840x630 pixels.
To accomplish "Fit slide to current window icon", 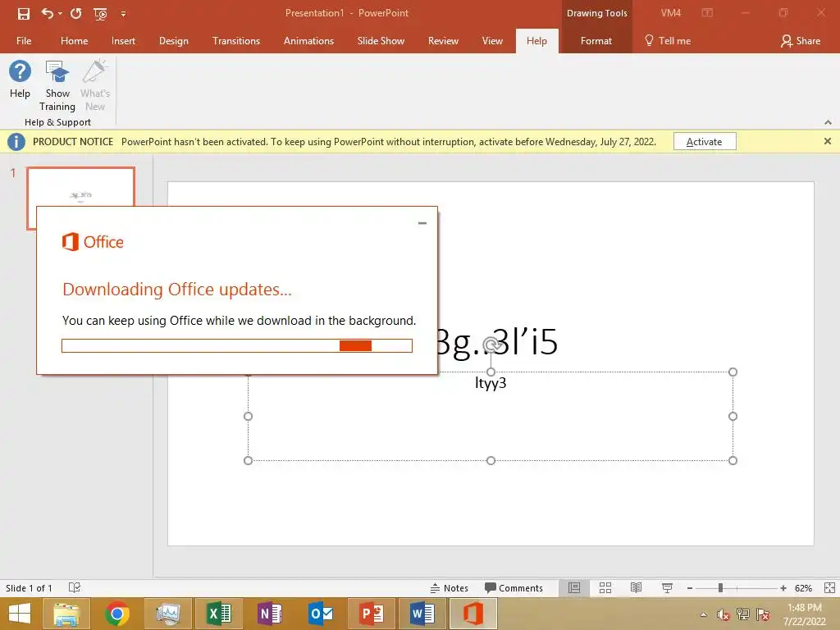I will tap(829, 588).
